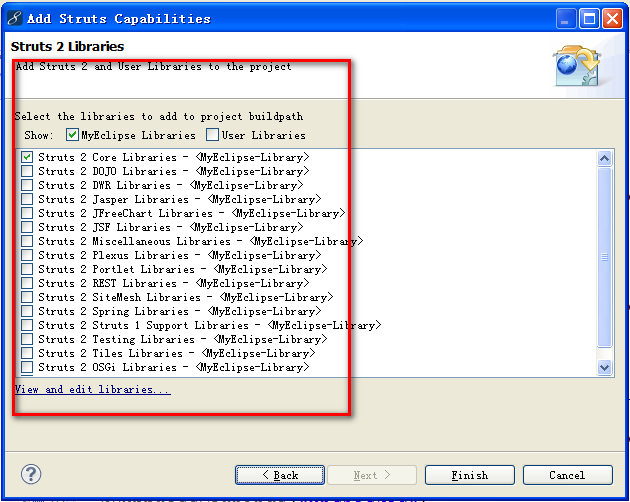Uncheck Struts 2 Core Libraries
The height and width of the screenshot is (502, 630).
click(27, 157)
